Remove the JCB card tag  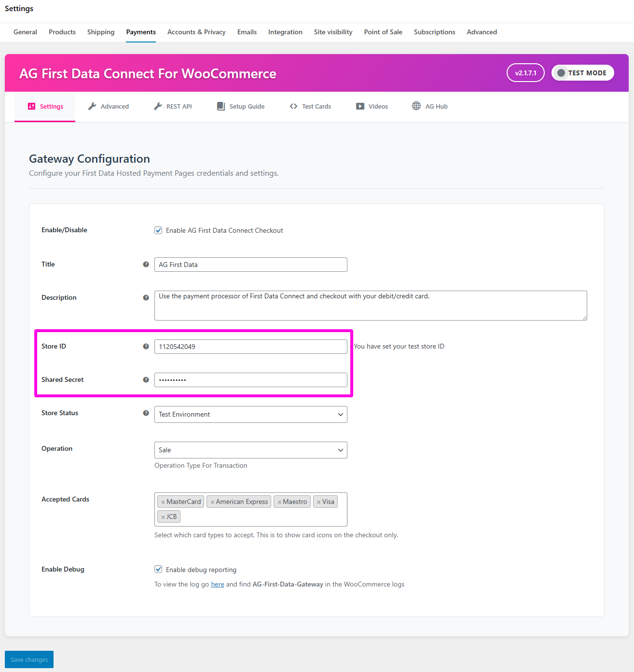point(163,517)
